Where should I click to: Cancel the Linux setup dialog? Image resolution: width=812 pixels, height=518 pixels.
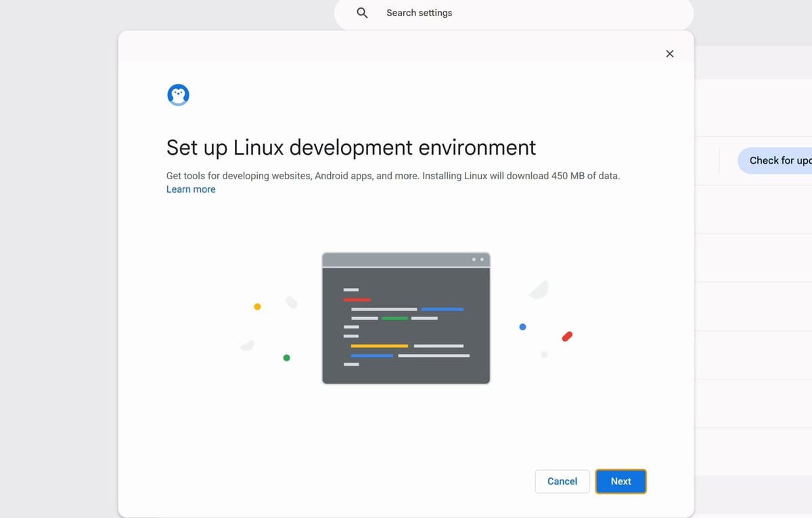562,481
